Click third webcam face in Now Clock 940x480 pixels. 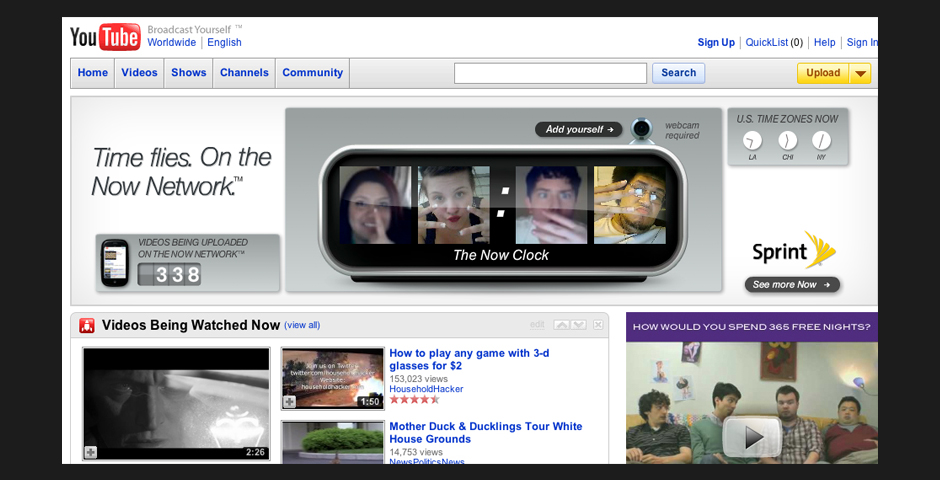552,205
